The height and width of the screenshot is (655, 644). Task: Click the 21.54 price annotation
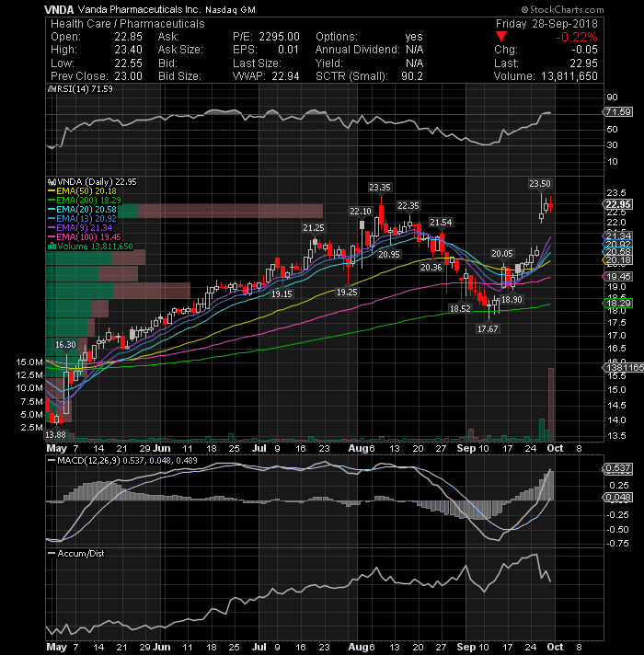441,223
